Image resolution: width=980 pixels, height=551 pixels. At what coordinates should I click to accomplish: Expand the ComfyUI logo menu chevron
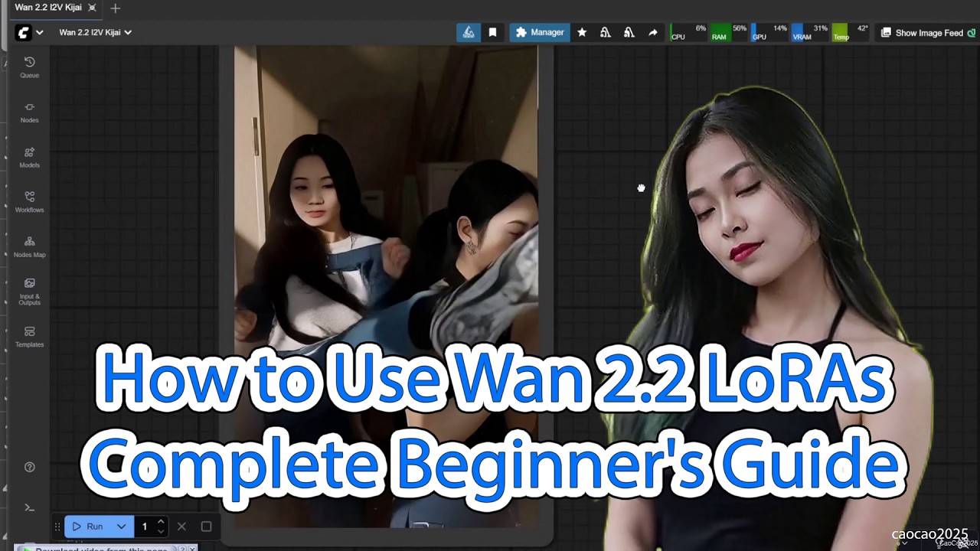(x=40, y=33)
